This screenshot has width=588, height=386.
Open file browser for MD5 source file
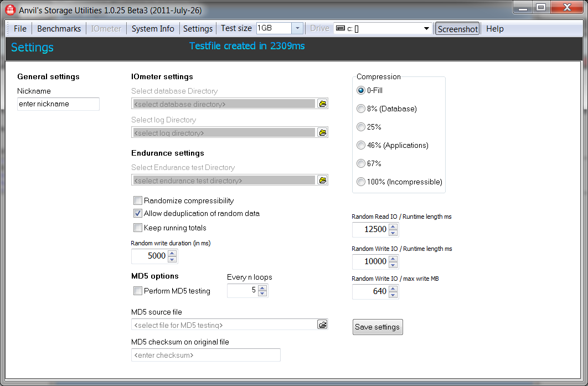(322, 325)
